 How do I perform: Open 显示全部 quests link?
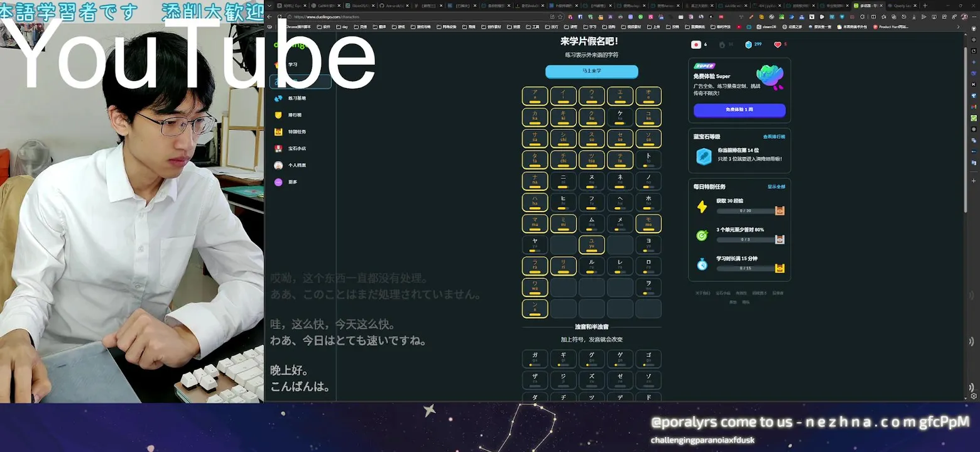coord(776,186)
